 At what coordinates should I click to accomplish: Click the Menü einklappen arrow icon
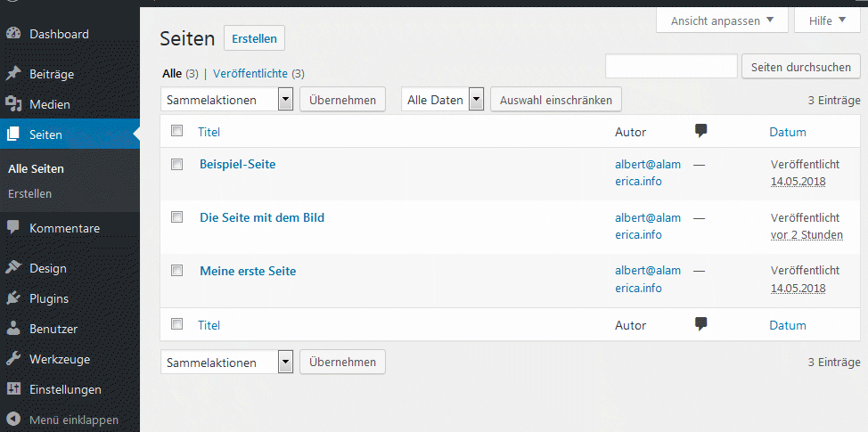tap(13, 420)
